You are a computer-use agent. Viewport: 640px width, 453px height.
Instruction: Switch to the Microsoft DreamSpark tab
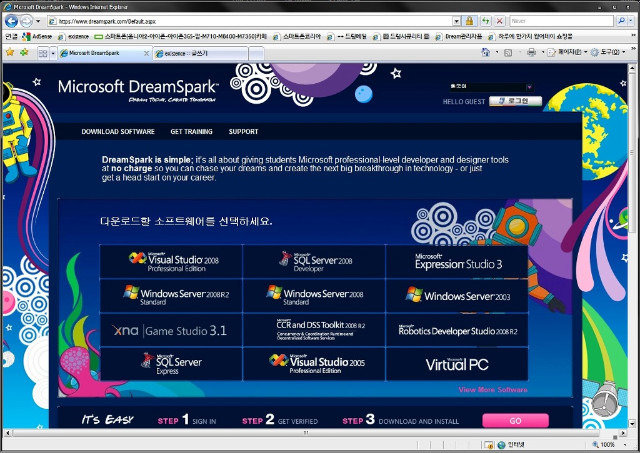[100, 53]
